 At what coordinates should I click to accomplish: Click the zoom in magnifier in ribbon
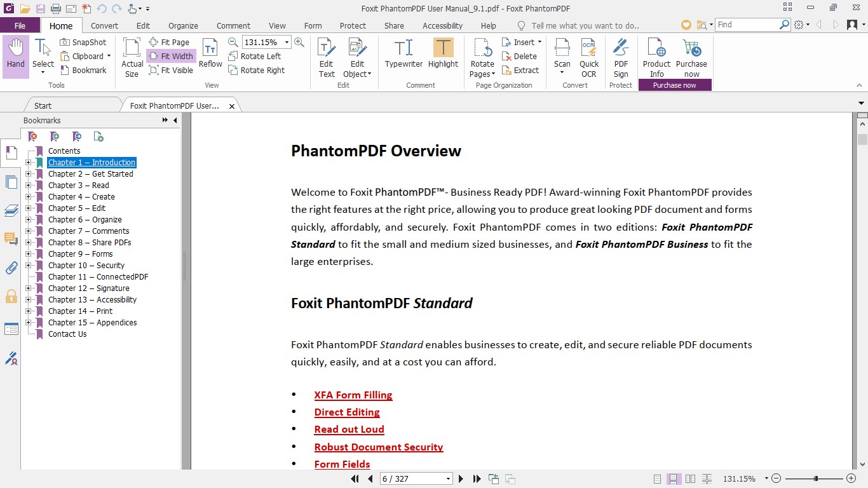click(x=299, y=42)
